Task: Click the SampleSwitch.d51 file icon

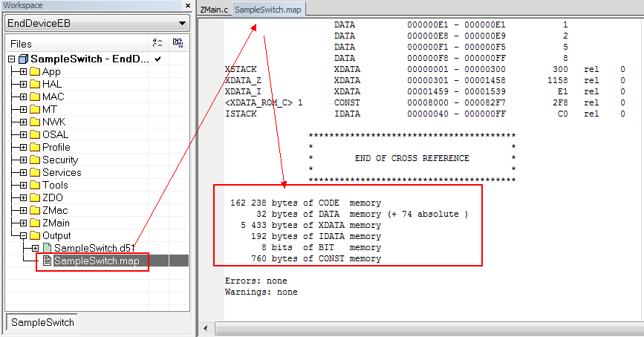Action: 48,248
